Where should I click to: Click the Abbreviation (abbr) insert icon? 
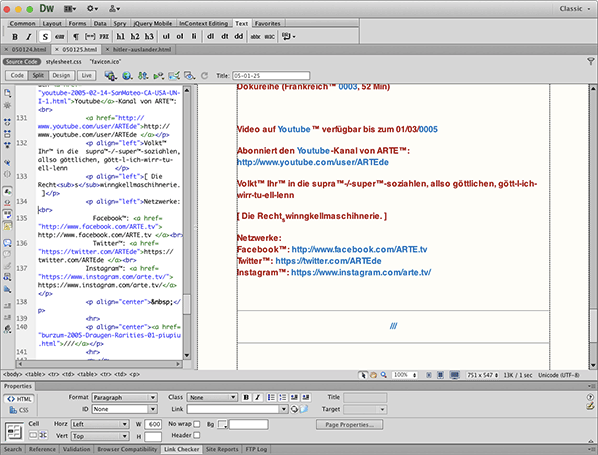pyautogui.click(x=255, y=37)
